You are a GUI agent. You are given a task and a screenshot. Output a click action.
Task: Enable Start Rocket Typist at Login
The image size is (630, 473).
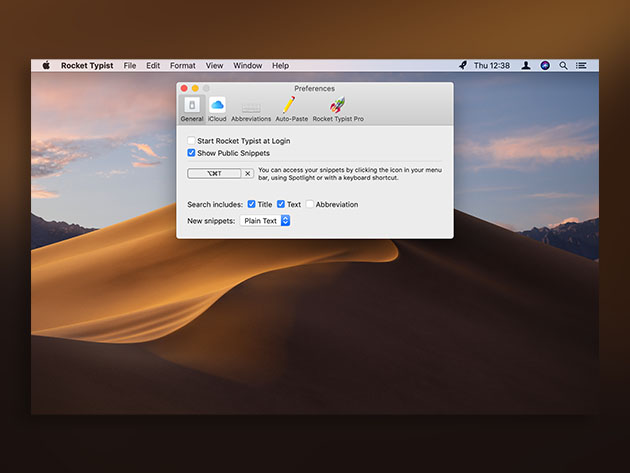(191, 141)
